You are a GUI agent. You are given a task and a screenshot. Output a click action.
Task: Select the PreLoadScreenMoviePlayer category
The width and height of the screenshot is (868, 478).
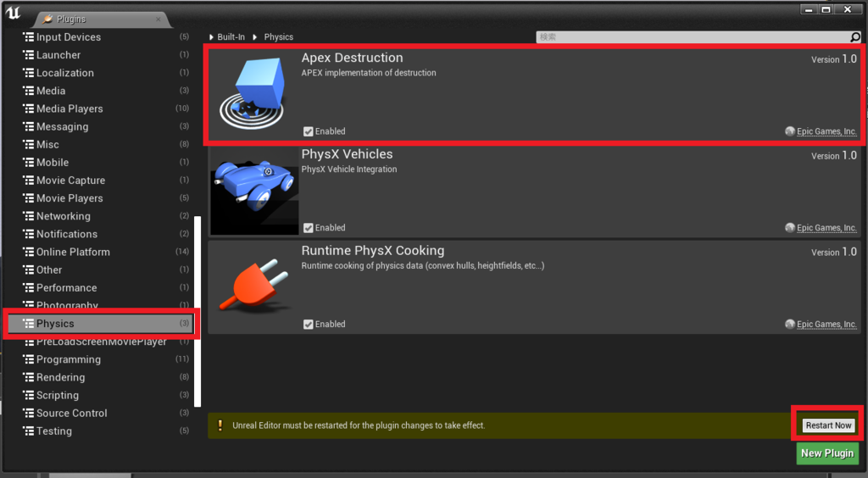101,342
